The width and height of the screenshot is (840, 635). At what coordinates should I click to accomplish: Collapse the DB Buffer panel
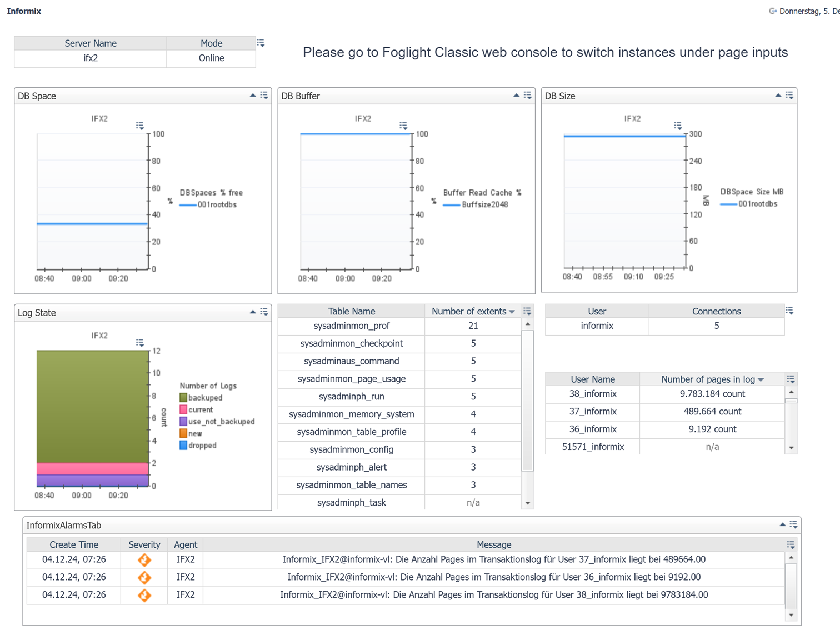coord(516,96)
